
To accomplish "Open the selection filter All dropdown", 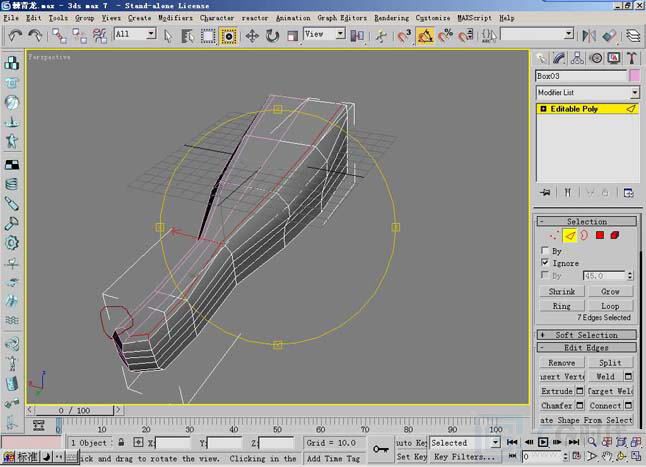I will pyautogui.click(x=151, y=34).
